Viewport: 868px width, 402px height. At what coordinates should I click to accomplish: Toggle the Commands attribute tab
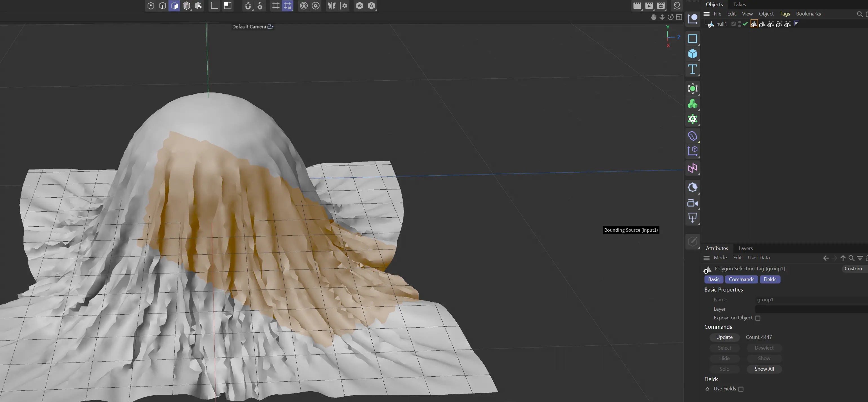[741, 279]
